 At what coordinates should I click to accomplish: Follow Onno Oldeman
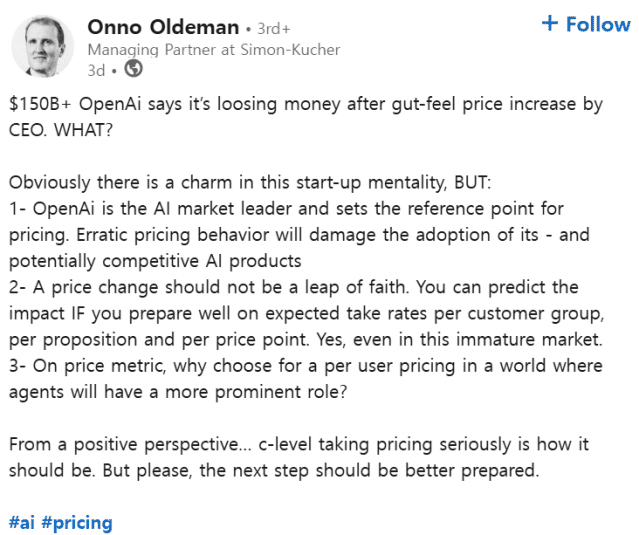[x=586, y=24]
